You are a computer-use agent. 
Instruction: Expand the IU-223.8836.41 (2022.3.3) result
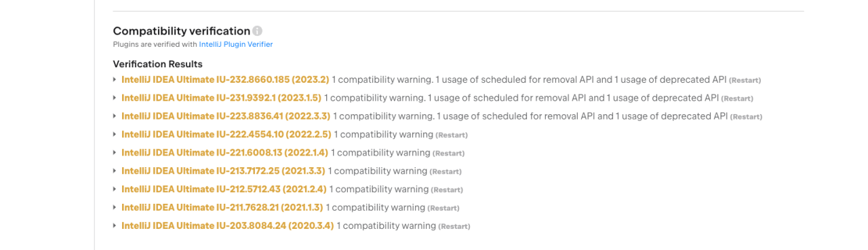(x=115, y=116)
